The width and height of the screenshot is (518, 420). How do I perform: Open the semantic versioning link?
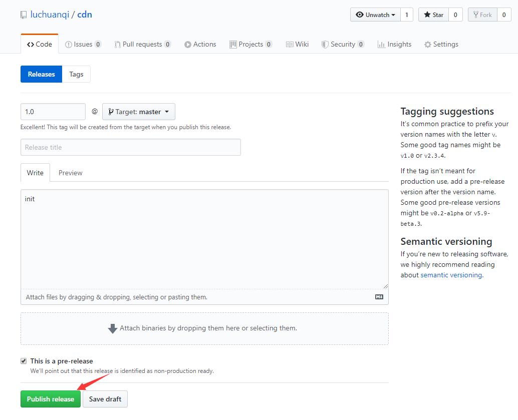click(x=451, y=275)
